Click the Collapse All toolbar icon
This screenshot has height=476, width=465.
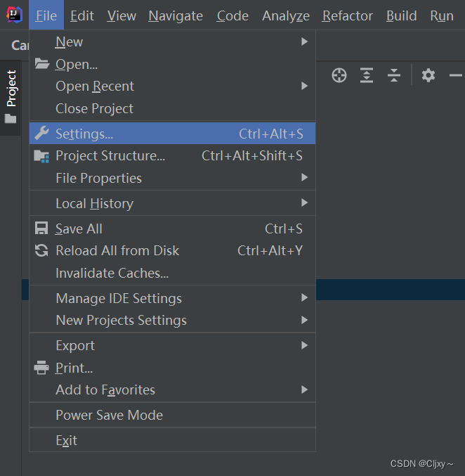click(x=394, y=75)
